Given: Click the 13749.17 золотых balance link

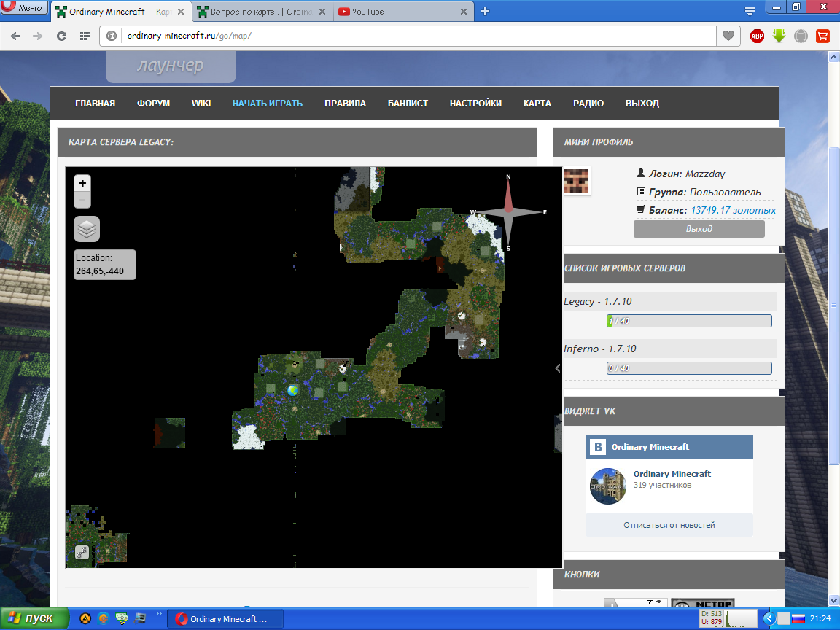Looking at the screenshot, I should pos(734,210).
